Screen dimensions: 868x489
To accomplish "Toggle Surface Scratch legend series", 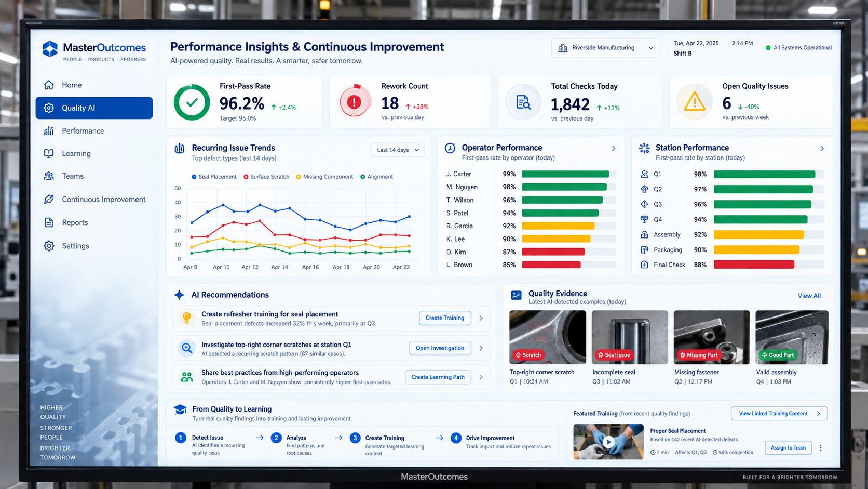I will [x=266, y=177].
